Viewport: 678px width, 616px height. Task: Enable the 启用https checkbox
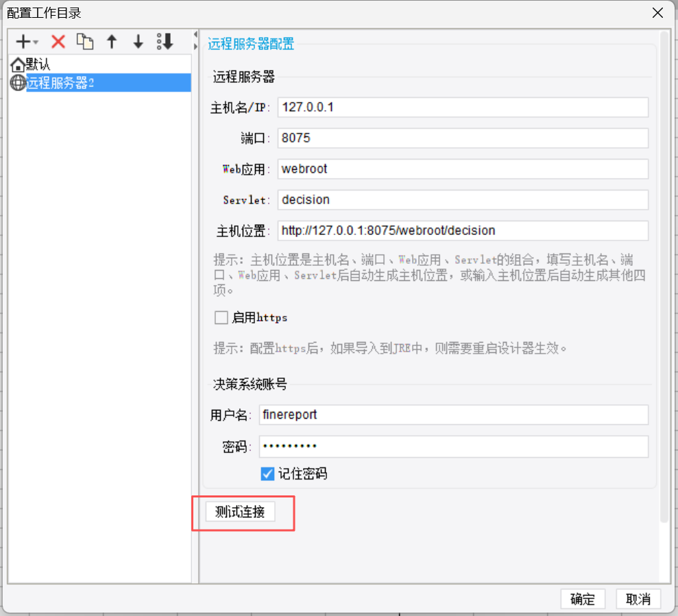[x=221, y=317]
